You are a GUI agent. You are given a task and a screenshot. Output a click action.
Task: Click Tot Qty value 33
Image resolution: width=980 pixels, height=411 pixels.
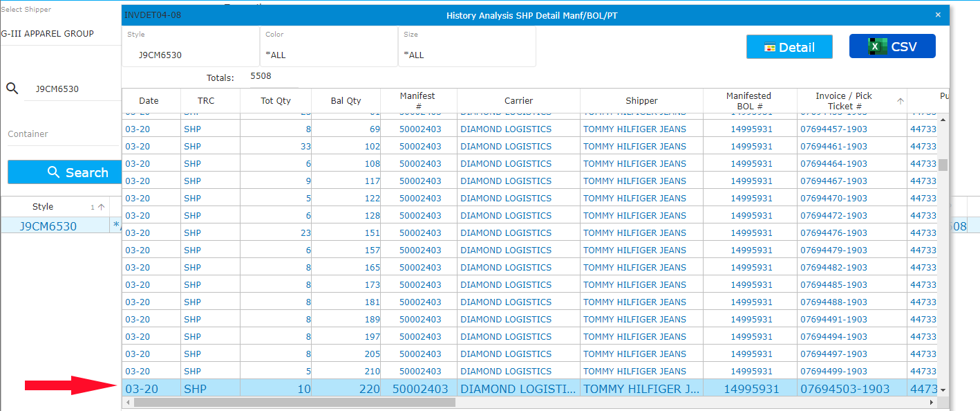(305, 146)
